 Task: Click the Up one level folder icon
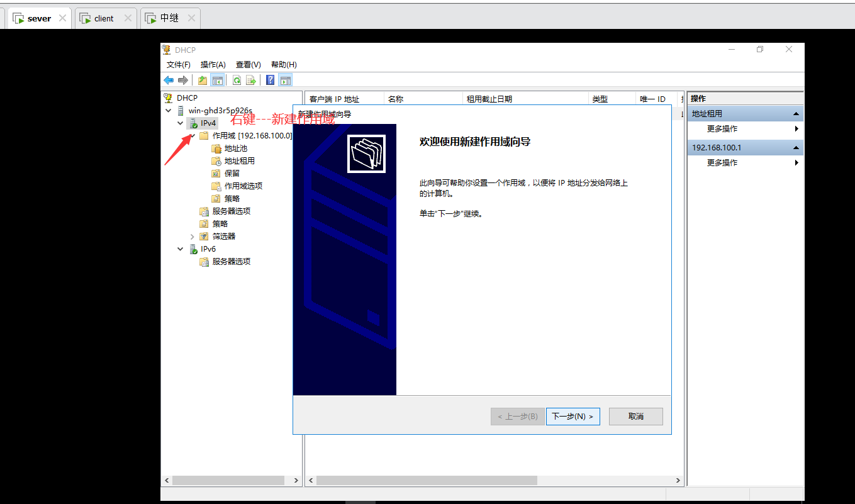tap(203, 80)
